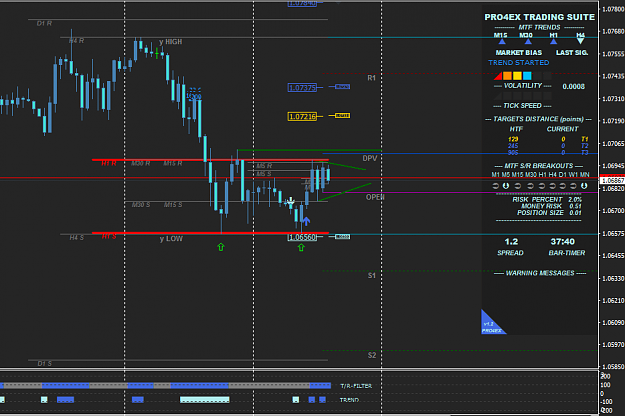Click the breakout arrow icon under MN
Screen dimensions: 625x416
click(x=584, y=186)
